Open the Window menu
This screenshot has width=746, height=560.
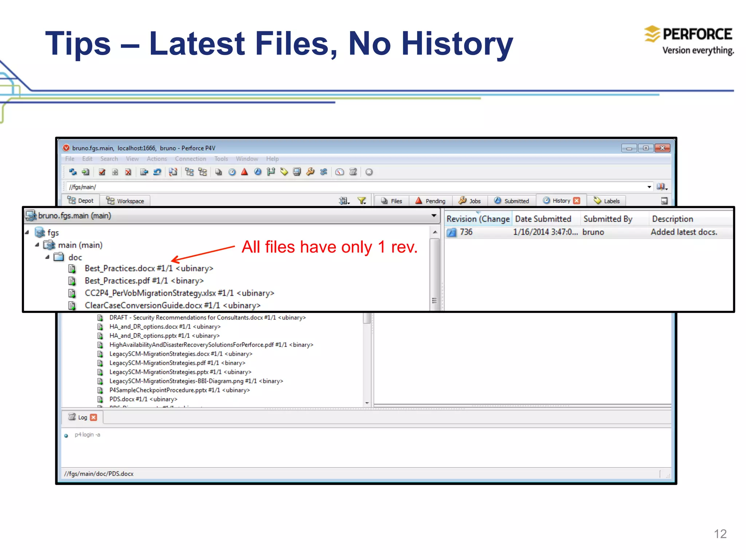click(247, 159)
